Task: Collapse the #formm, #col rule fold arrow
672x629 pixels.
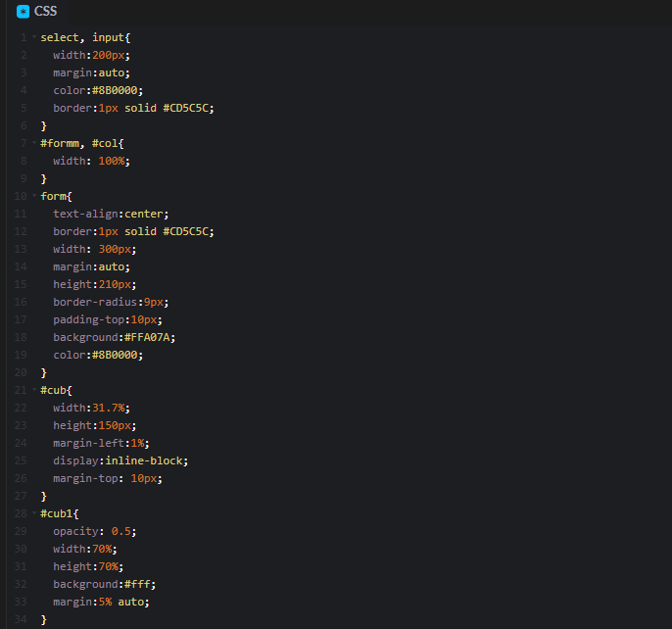Action: 34,143
